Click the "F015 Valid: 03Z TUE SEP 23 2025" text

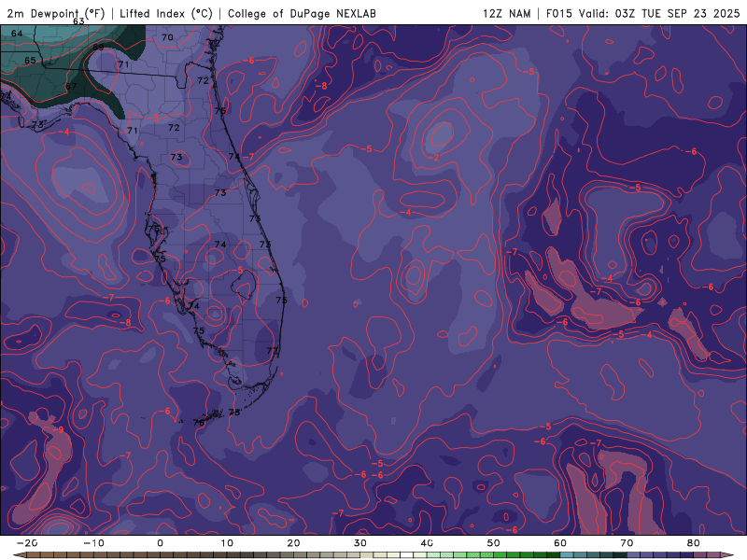tap(642, 13)
